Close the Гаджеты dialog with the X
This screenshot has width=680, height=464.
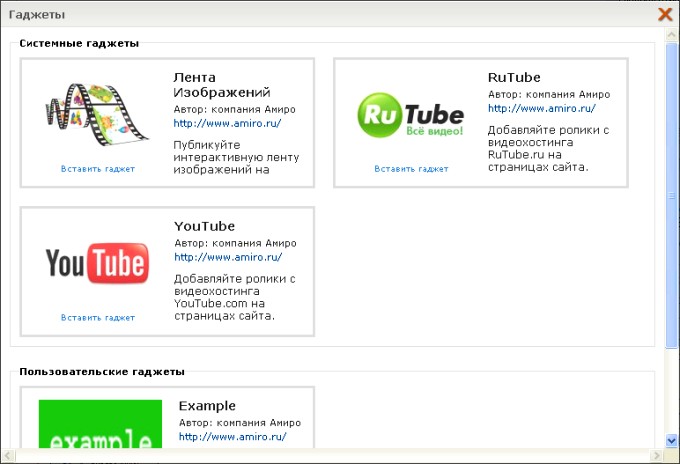[664, 14]
